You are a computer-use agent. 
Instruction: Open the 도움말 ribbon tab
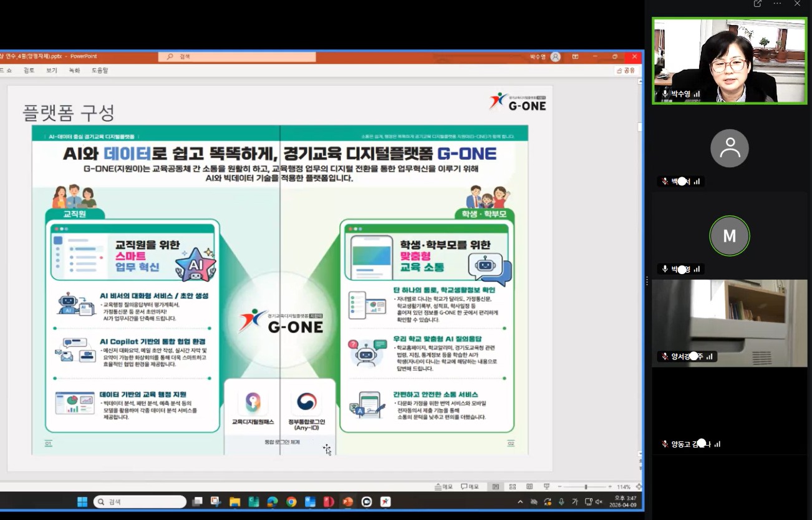point(100,71)
